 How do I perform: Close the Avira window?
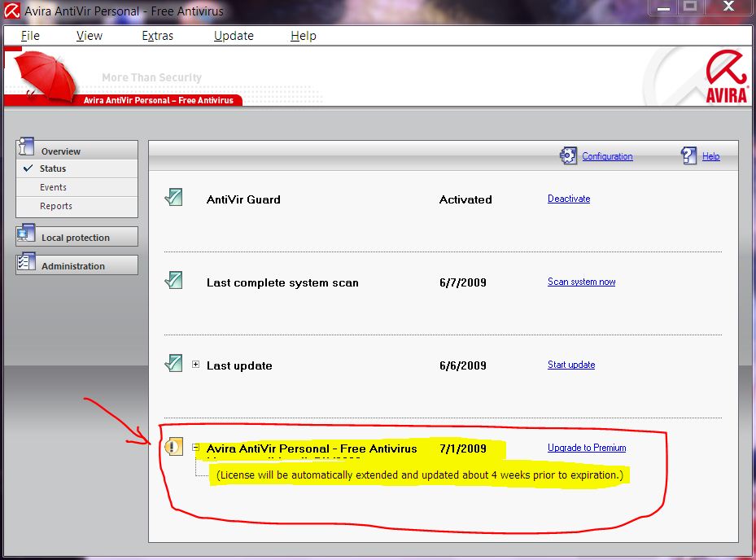click(x=728, y=7)
